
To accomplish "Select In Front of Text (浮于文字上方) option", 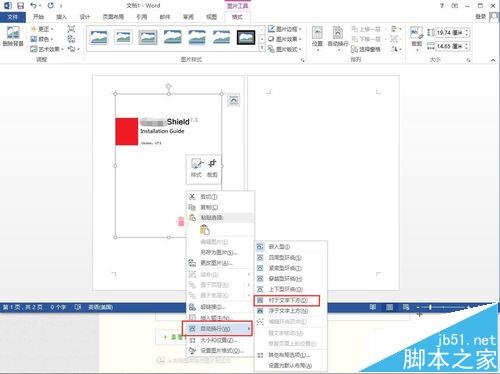I will point(287,311).
